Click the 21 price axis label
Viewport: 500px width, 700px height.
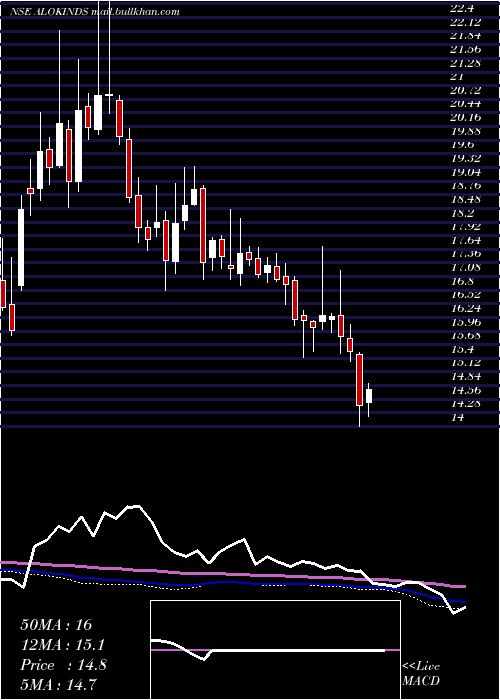pos(457,76)
